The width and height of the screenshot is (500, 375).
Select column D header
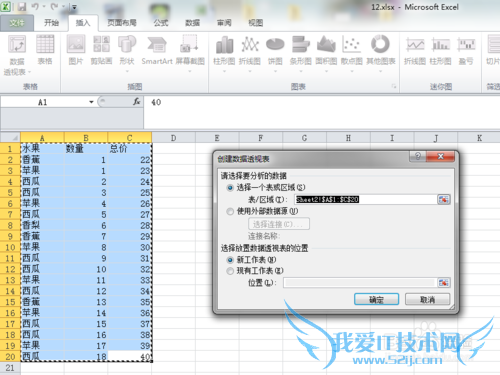pos(174,138)
